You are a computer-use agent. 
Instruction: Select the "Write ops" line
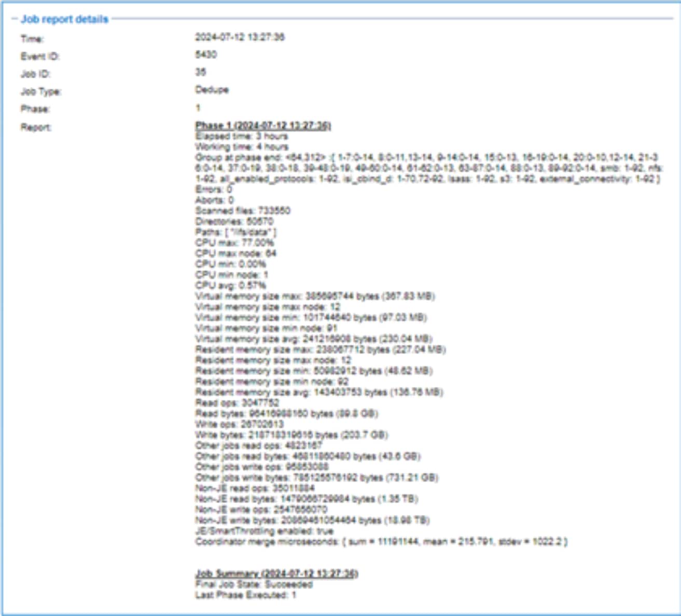239,424
